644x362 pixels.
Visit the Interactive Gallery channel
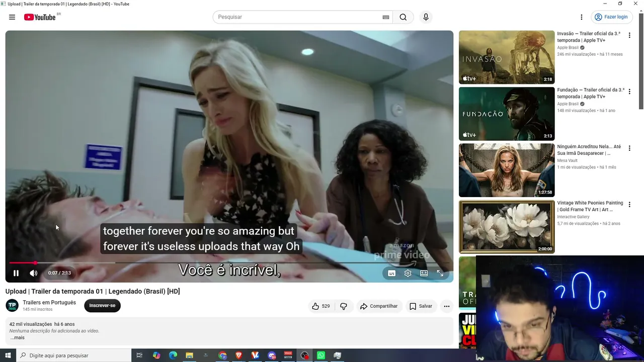pos(574,217)
